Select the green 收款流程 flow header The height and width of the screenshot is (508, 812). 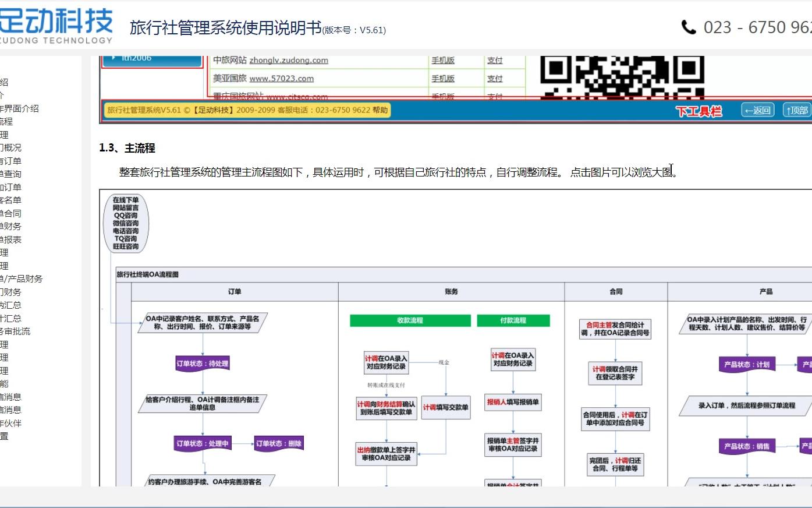(410, 320)
